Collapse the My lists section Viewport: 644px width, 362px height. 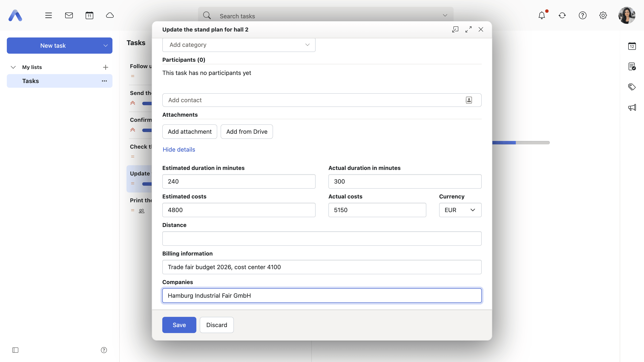[13, 67]
